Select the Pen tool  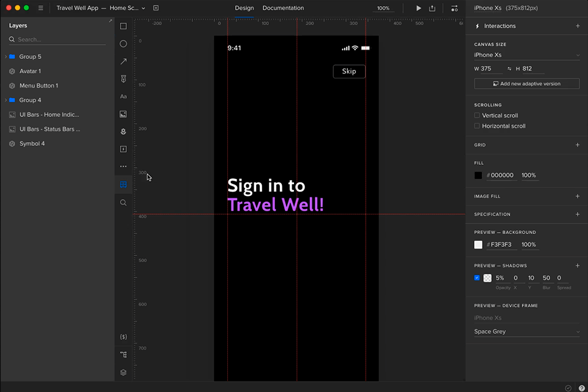[123, 79]
